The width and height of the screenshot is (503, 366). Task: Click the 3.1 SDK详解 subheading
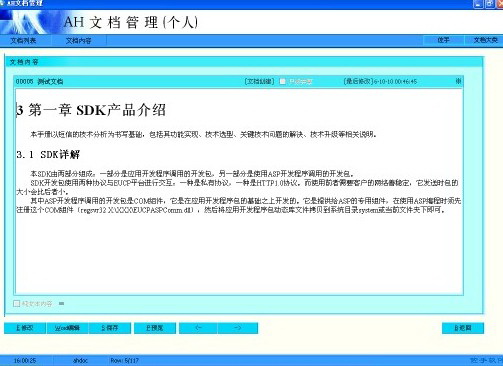point(48,155)
